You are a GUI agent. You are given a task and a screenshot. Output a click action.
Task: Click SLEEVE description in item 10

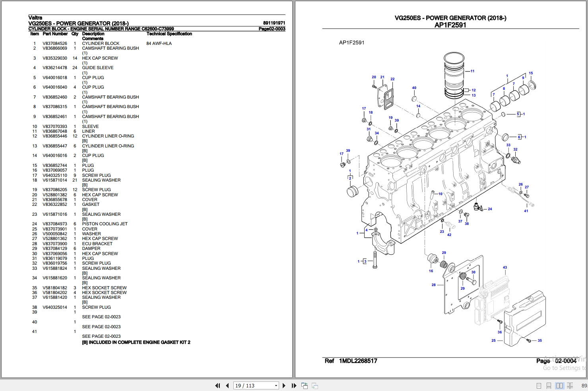tap(90, 126)
